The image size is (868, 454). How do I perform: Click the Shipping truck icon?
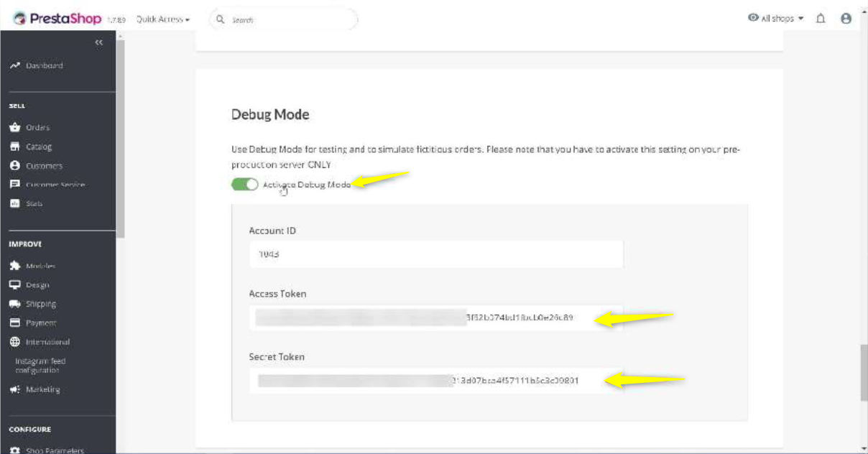point(14,304)
